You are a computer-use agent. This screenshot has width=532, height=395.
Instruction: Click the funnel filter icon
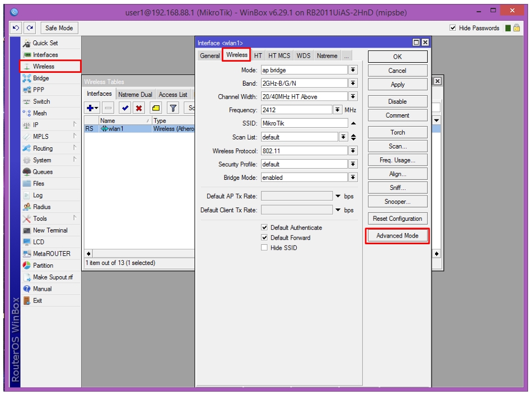[x=173, y=108]
